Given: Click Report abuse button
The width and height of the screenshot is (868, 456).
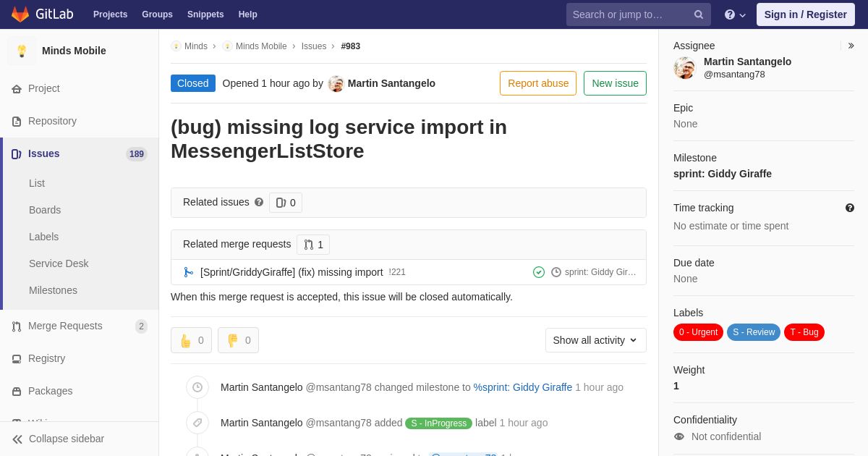Looking at the screenshot, I should point(538,83).
